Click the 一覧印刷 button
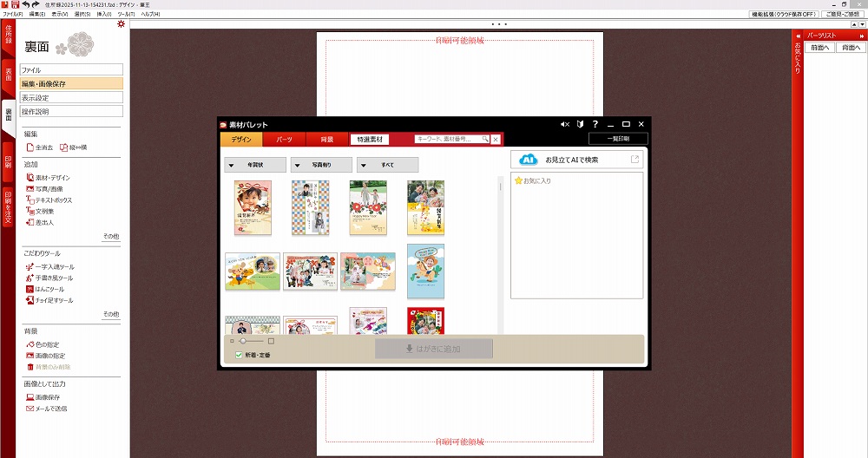The width and height of the screenshot is (868, 458). pyautogui.click(x=617, y=139)
